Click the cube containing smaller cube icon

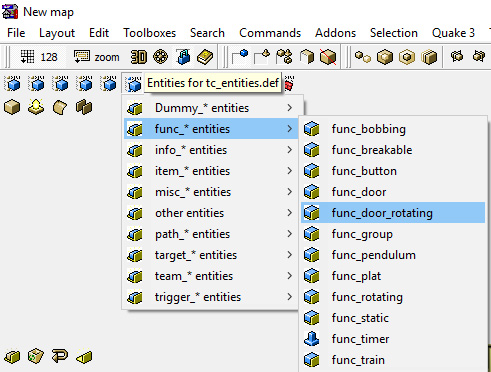(385, 57)
